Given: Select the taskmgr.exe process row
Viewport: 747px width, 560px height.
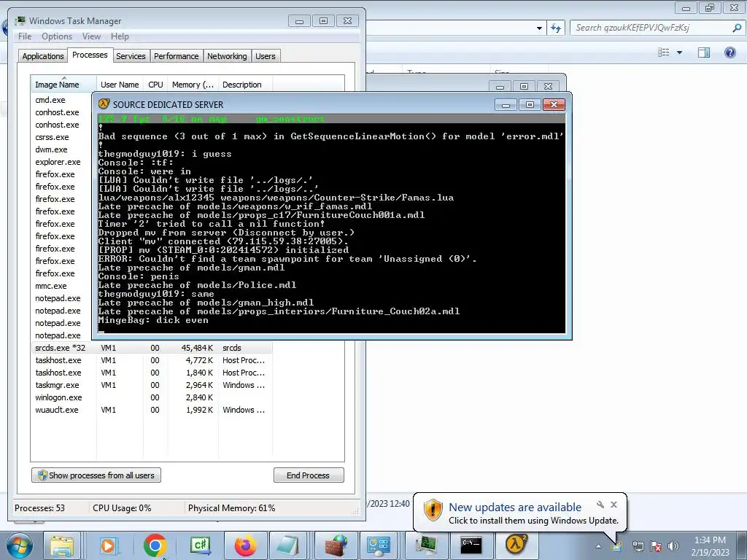Looking at the screenshot, I should [x=152, y=385].
